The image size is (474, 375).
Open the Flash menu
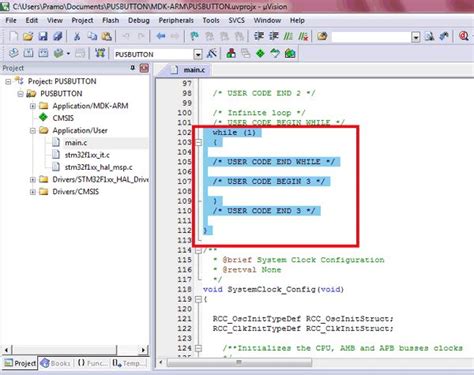pos(111,20)
